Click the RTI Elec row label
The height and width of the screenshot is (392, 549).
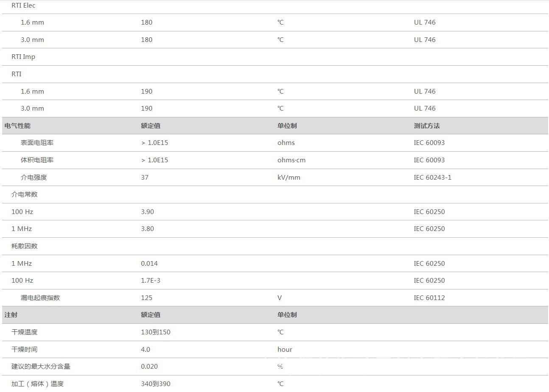(23, 6)
